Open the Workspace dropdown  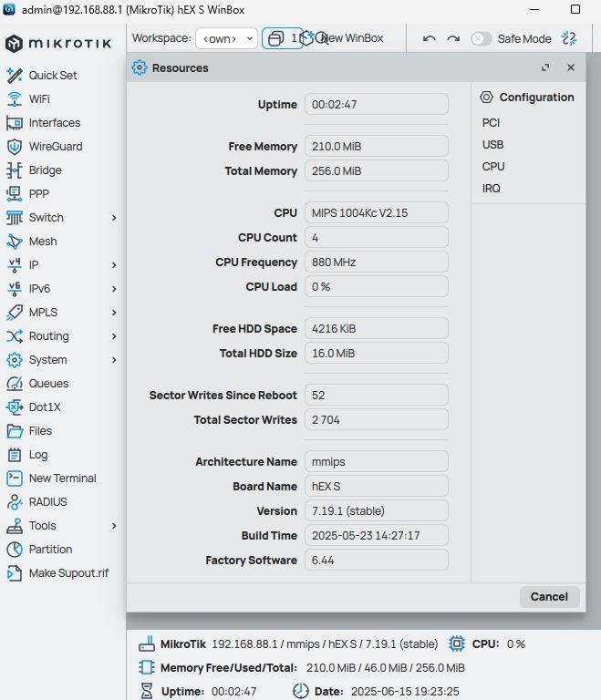tap(226, 38)
